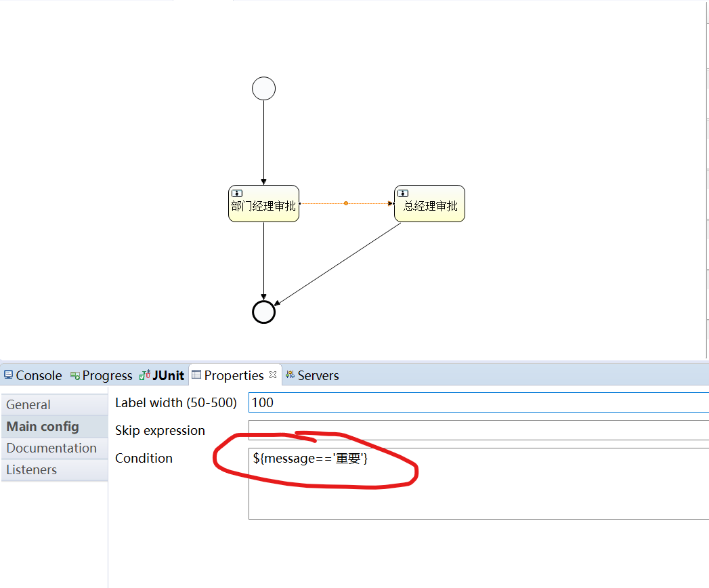This screenshot has height=588, width=709.
Task: Click the Console tab icon
Action: pos(9,375)
